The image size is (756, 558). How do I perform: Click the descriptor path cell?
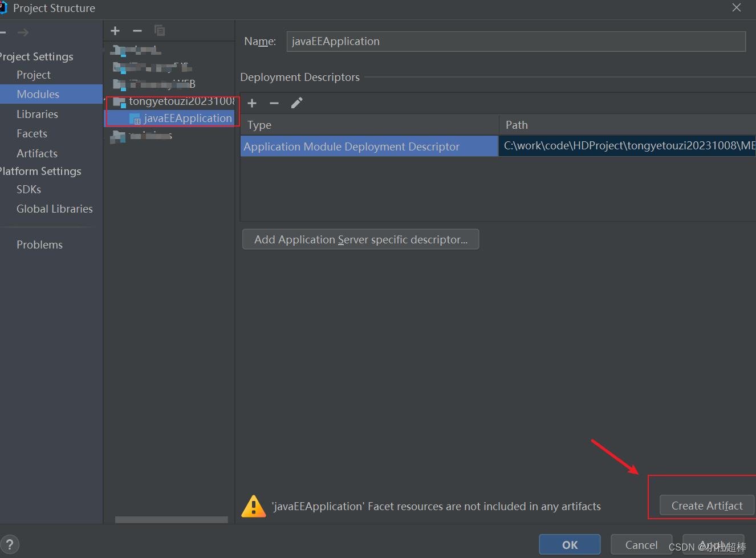coord(627,146)
